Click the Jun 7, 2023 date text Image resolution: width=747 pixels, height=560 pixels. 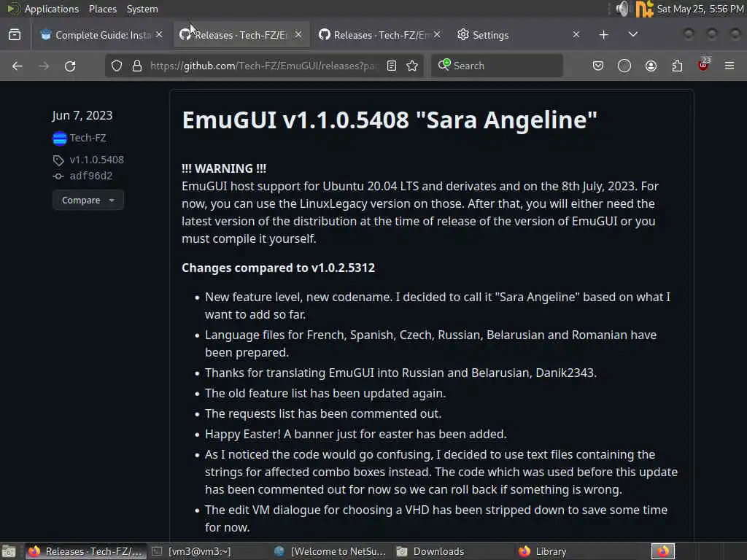point(82,116)
